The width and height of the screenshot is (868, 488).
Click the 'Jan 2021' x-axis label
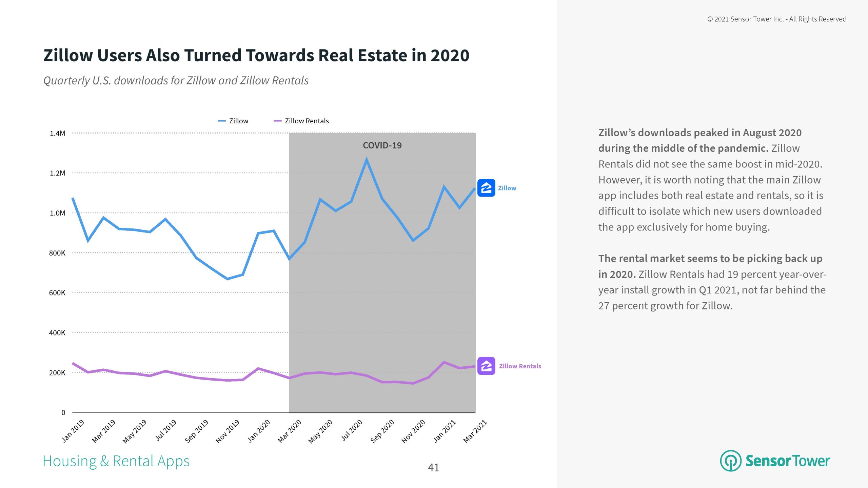[x=444, y=431]
